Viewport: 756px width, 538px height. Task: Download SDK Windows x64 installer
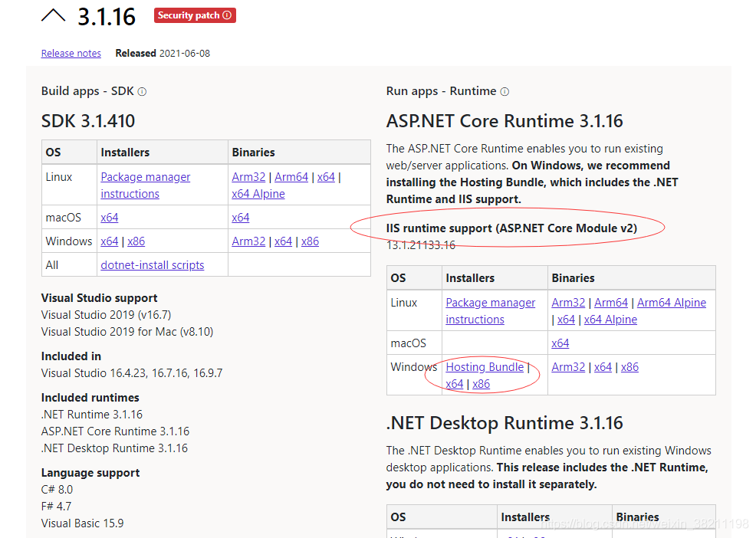(110, 241)
